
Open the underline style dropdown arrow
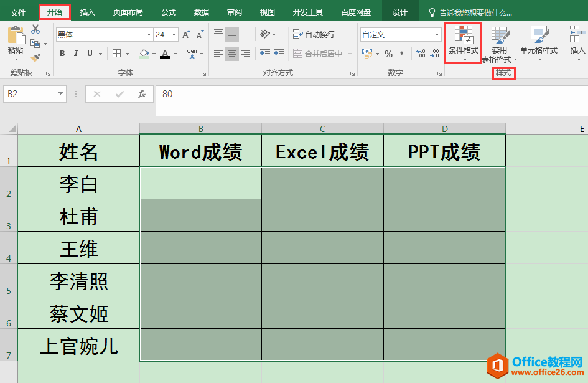coord(100,54)
